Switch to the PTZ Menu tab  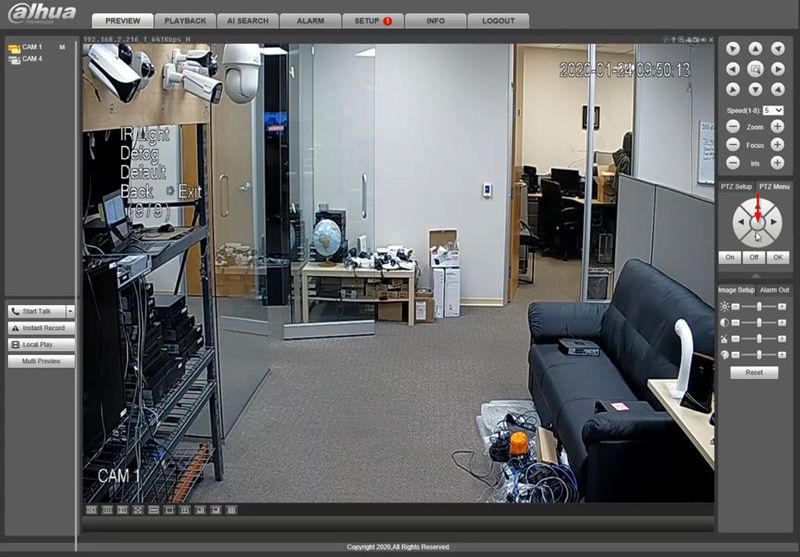(774, 187)
